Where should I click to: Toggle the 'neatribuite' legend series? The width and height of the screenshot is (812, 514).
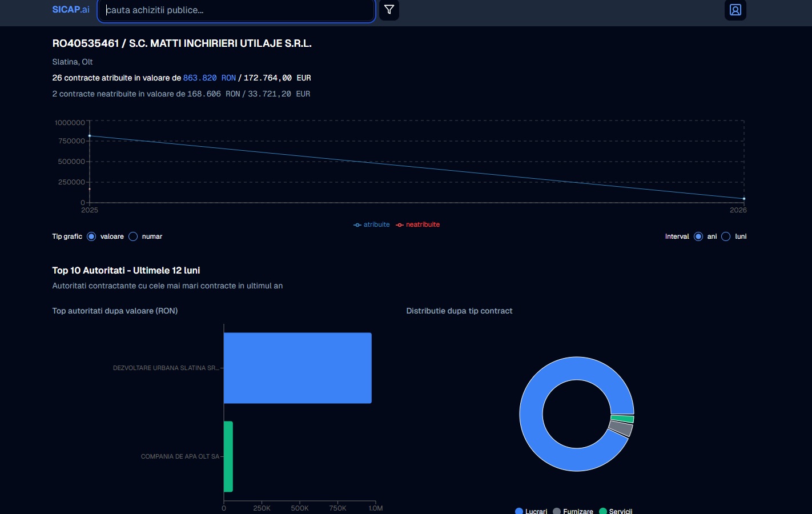click(418, 224)
